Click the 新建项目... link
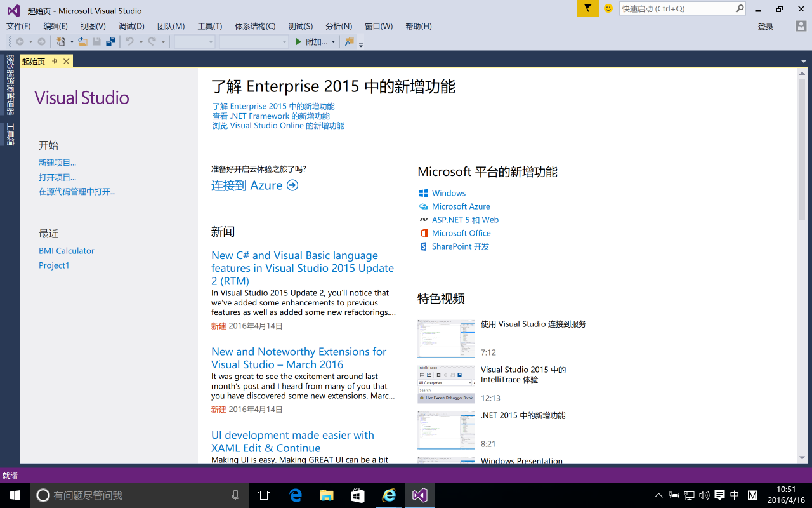This screenshot has width=812, height=508. coord(57,163)
